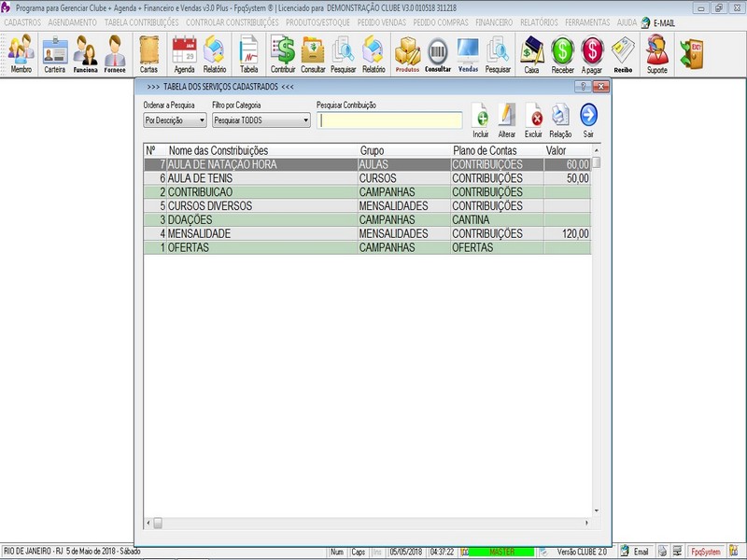Select row AULA DE TENIS
Screen dimensions: 747x560
367,178
